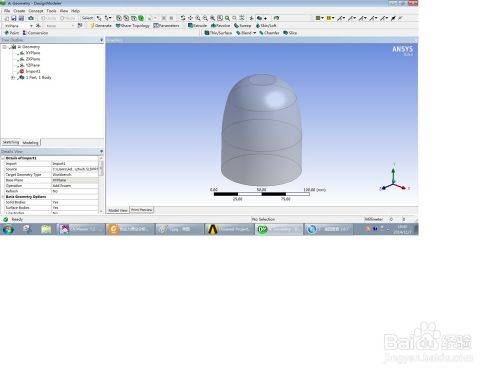The image size is (500, 375).
Task: Toggle the body selection filter
Action: pos(141,18)
